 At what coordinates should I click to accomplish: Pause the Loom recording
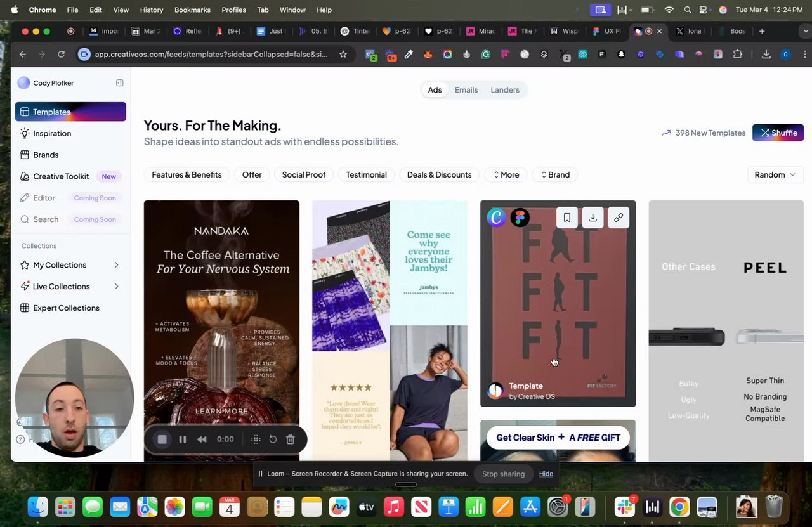183,439
